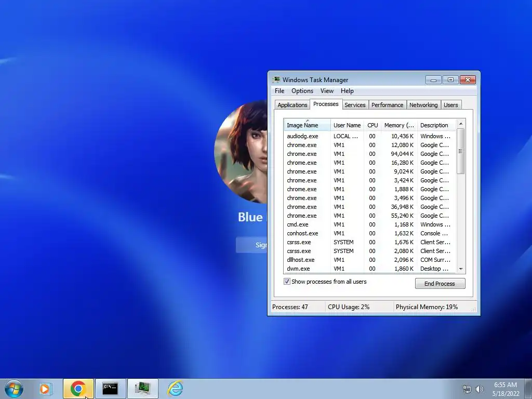
Task: Select chrome.exe using 55,240 K memory
Action: pyautogui.click(x=370, y=216)
